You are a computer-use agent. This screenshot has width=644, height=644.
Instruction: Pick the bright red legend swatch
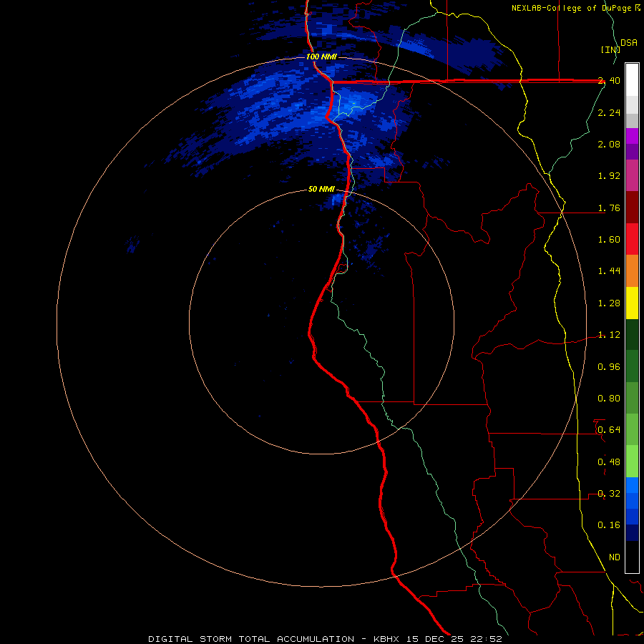(632, 239)
